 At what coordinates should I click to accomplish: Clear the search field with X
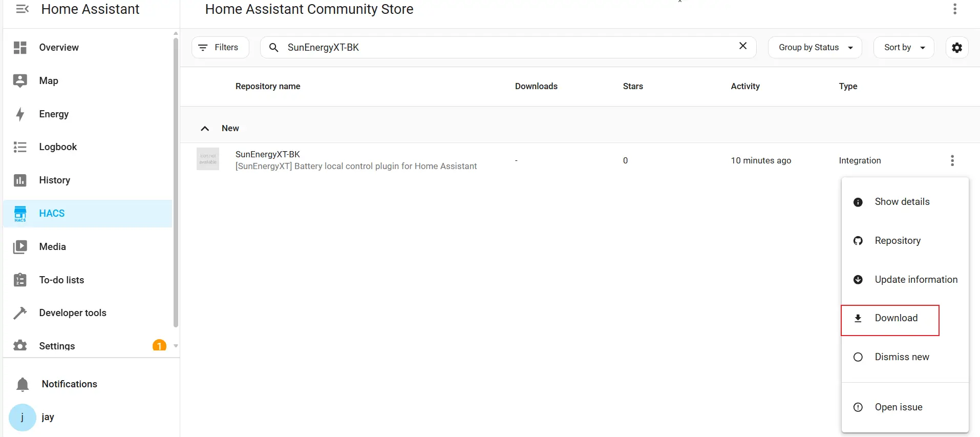click(742, 46)
